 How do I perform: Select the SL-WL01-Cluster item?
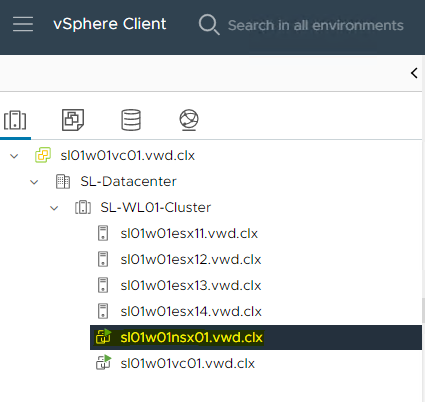click(156, 208)
